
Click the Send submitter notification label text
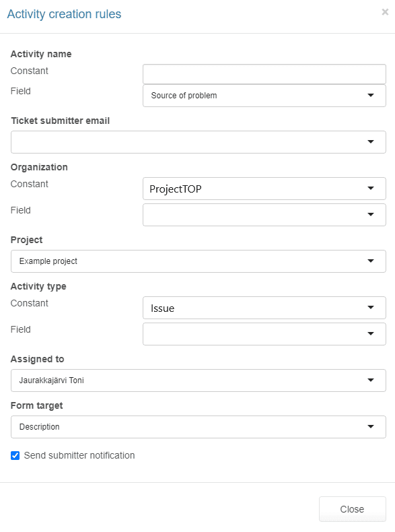point(79,455)
